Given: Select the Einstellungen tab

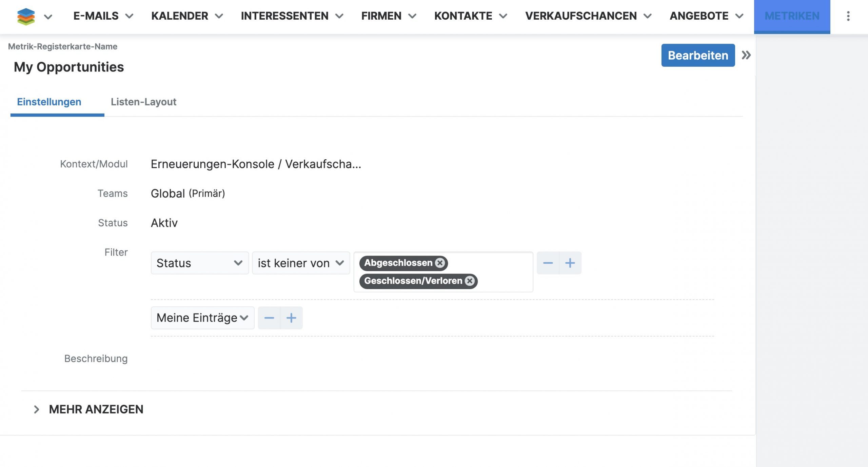Looking at the screenshot, I should (x=49, y=102).
